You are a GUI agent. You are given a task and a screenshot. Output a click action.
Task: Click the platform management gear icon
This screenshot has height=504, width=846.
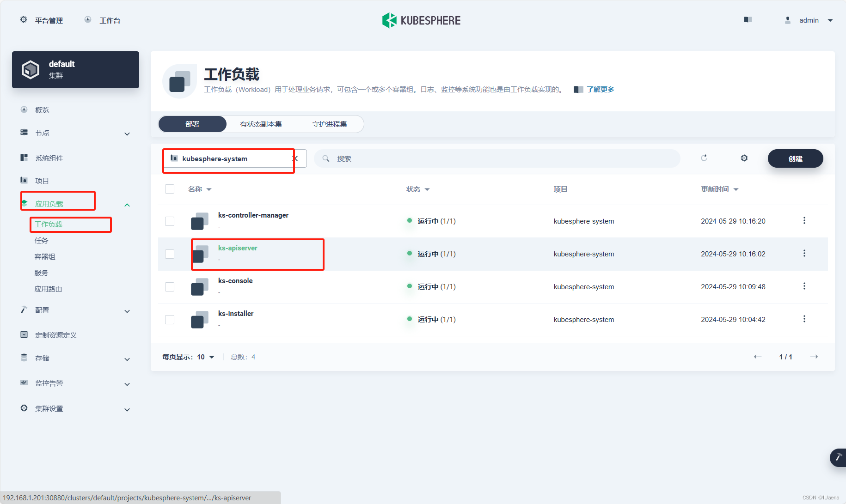pos(24,20)
